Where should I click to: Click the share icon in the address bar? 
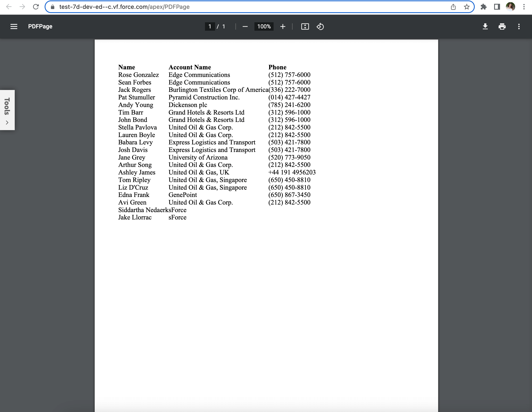453,7
